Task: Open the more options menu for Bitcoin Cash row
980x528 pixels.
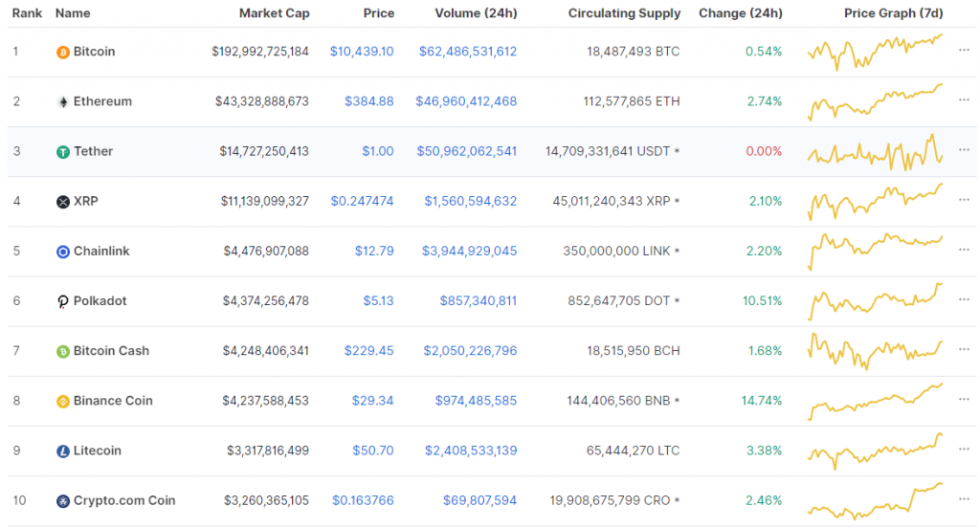Action: coord(964,349)
